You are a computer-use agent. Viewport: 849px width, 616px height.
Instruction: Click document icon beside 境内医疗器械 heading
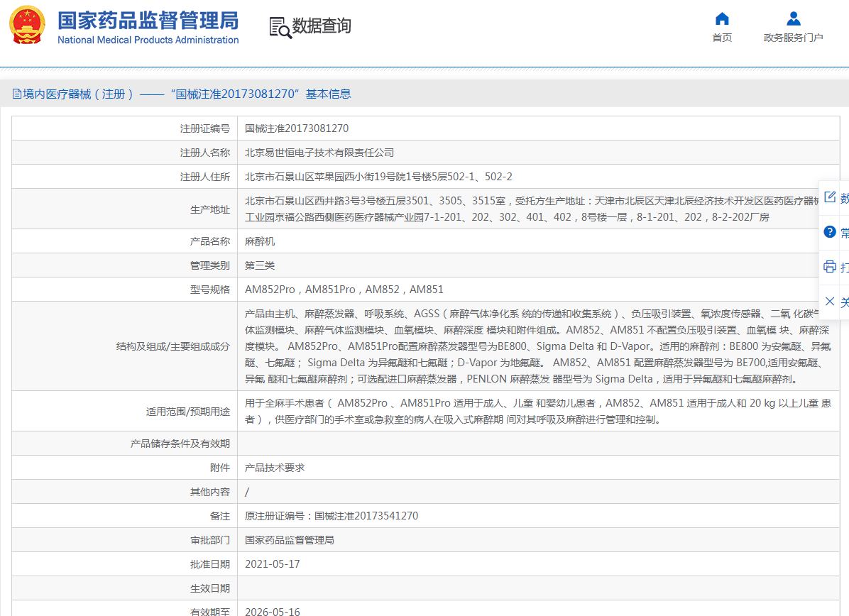tap(16, 94)
